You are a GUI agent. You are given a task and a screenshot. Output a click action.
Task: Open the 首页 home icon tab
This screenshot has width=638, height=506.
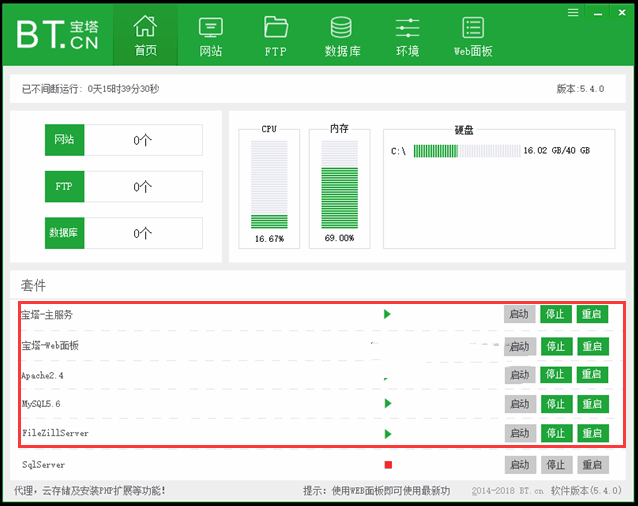(x=145, y=35)
